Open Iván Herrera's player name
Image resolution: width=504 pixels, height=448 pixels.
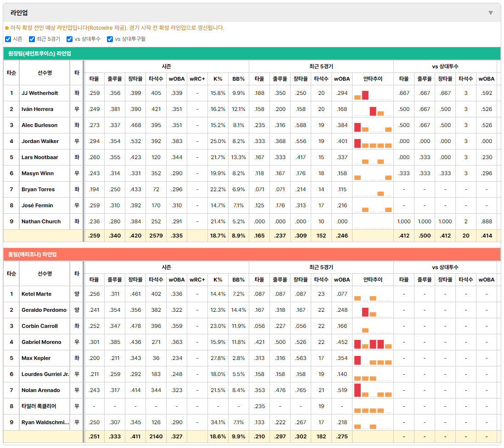pyautogui.click(x=37, y=109)
